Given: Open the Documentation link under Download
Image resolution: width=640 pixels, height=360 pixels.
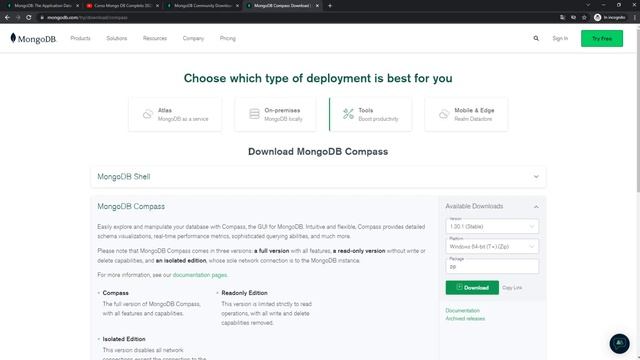Looking at the screenshot, I should pos(462,311).
